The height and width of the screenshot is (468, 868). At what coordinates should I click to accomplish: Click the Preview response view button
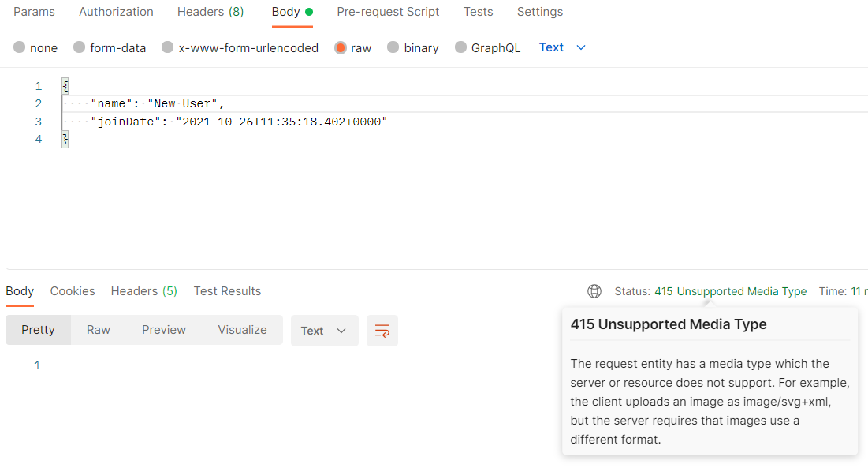click(x=164, y=330)
